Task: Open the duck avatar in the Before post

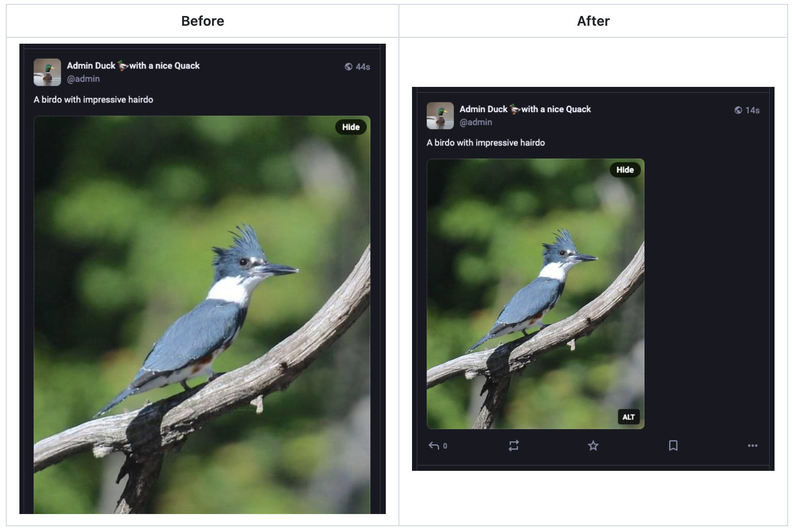Action: pos(47,72)
